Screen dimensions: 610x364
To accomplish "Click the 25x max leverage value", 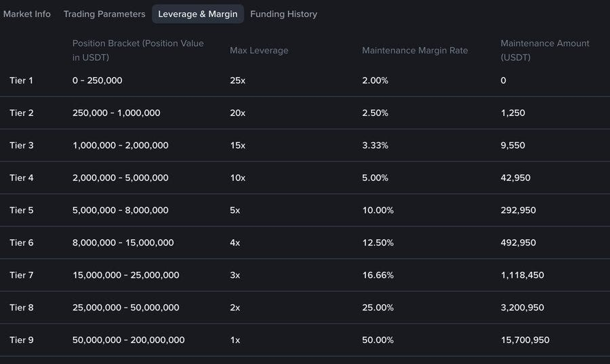I will tap(238, 81).
